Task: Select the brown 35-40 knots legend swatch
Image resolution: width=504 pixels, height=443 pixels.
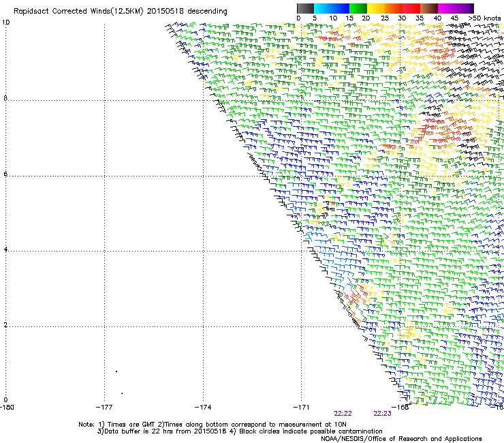Action: coord(429,8)
